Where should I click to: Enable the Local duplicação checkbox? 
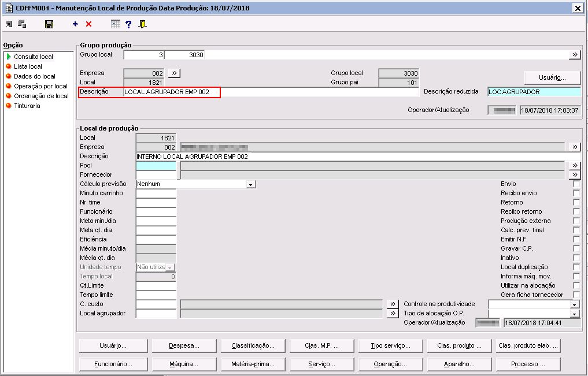pos(576,267)
